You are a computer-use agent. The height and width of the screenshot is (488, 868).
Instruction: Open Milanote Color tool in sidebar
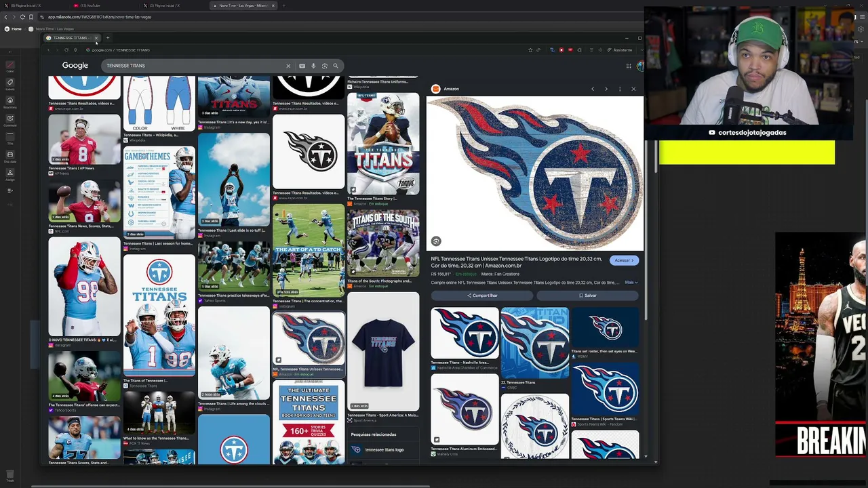click(10, 66)
